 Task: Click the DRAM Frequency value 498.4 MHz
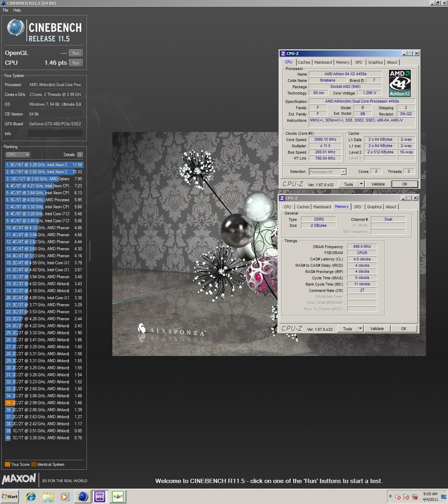pyautogui.click(x=362, y=247)
